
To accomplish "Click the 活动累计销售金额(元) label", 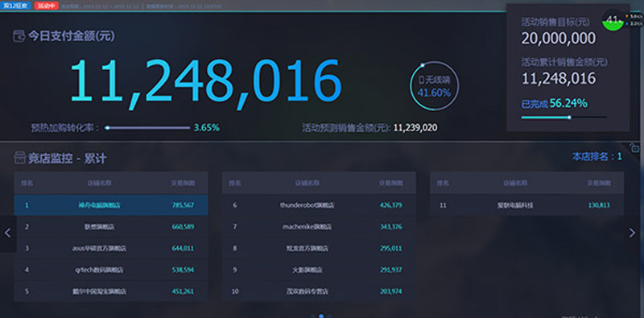I will point(564,63).
